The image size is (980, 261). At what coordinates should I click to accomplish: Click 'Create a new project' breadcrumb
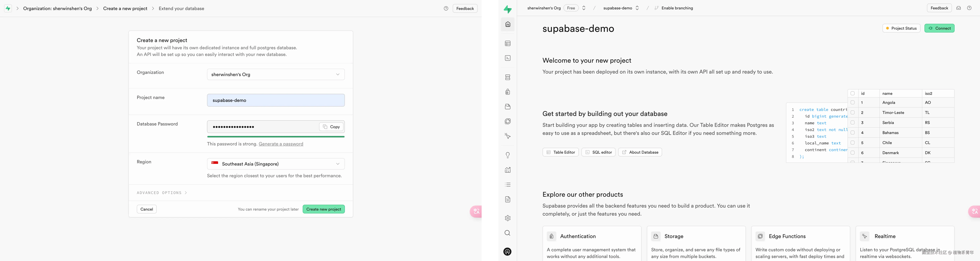tap(125, 8)
